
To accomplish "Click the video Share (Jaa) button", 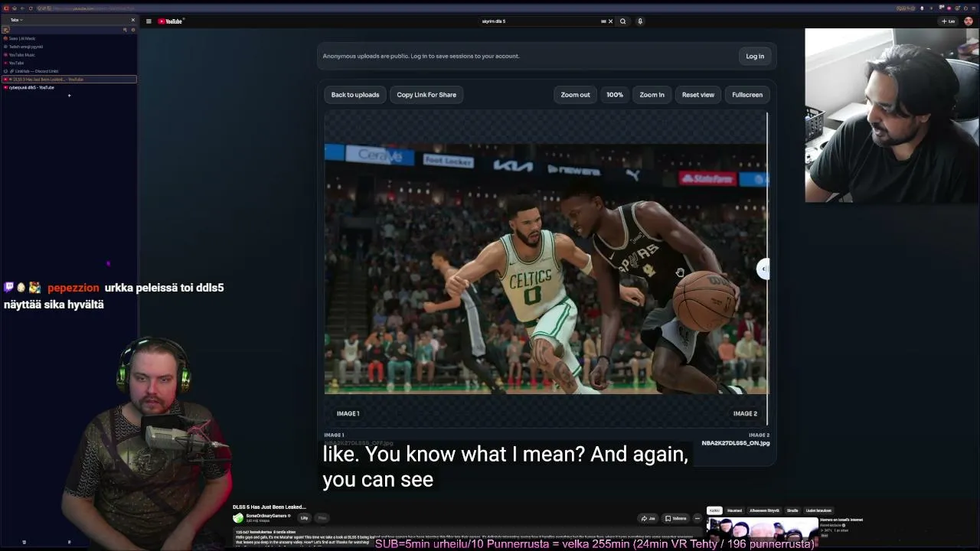I will pos(648,518).
